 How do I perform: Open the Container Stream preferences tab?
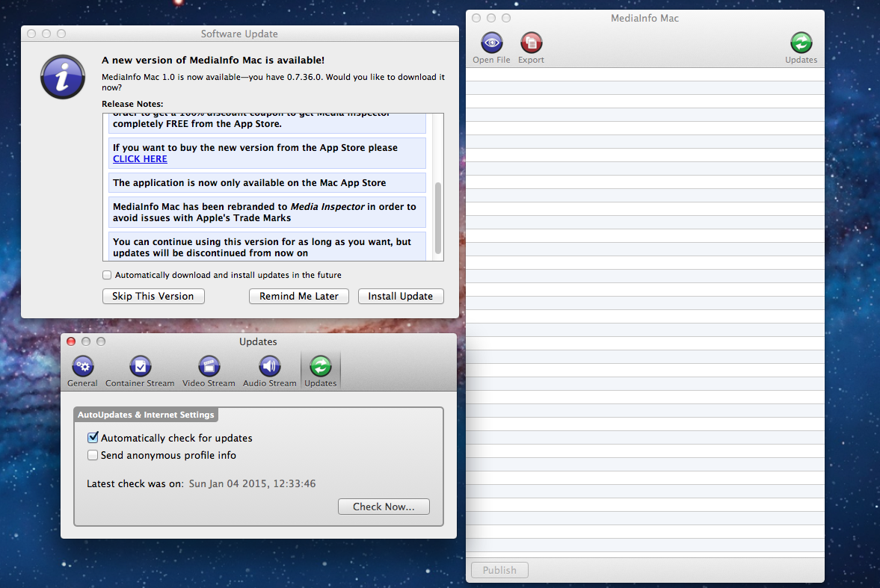[x=140, y=371]
